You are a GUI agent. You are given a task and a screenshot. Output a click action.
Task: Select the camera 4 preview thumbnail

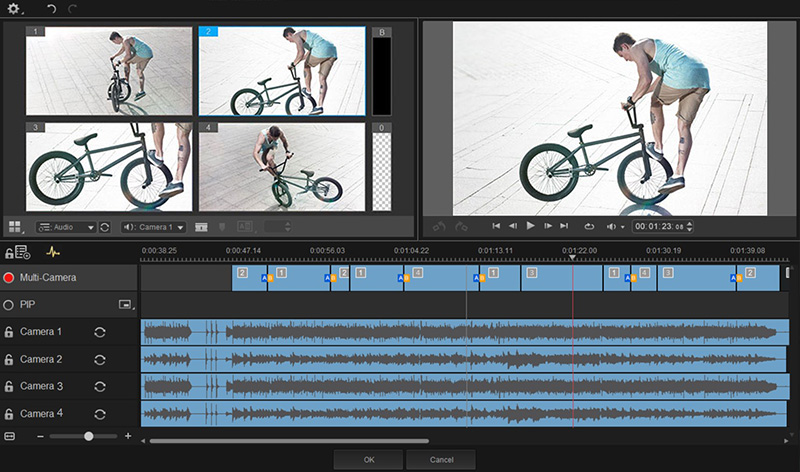pos(282,166)
